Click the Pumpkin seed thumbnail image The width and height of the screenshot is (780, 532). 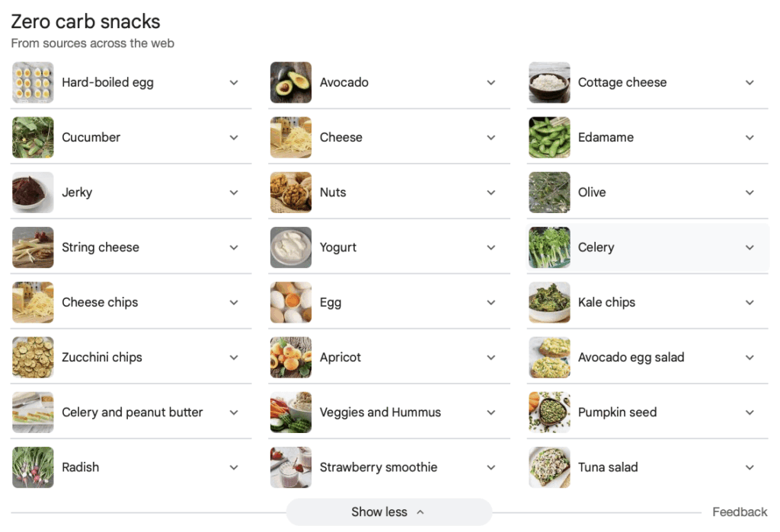coord(549,413)
